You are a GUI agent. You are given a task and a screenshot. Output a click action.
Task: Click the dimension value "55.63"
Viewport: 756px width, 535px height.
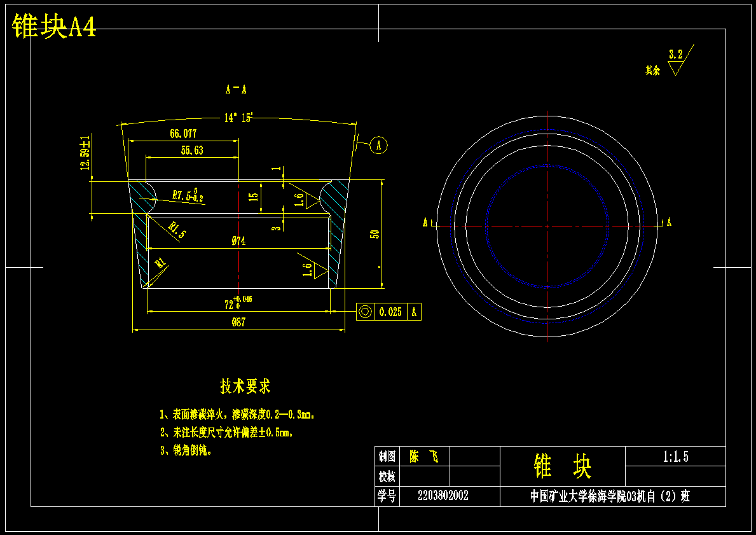[x=192, y=150]
